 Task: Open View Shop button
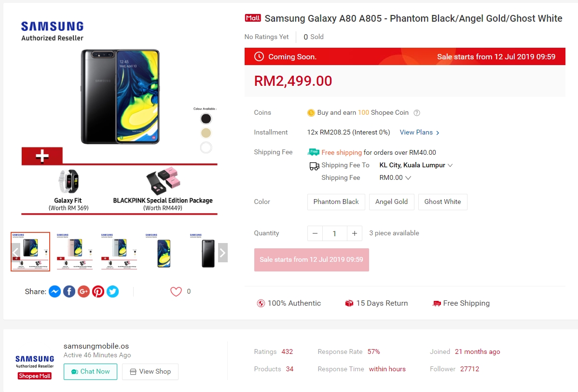click(150, 372)
